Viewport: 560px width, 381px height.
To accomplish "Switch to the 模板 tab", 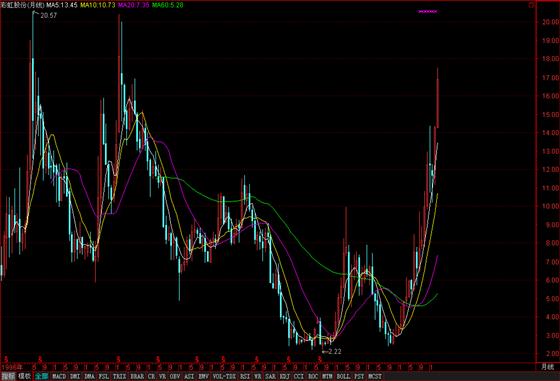I will [24, 376].
